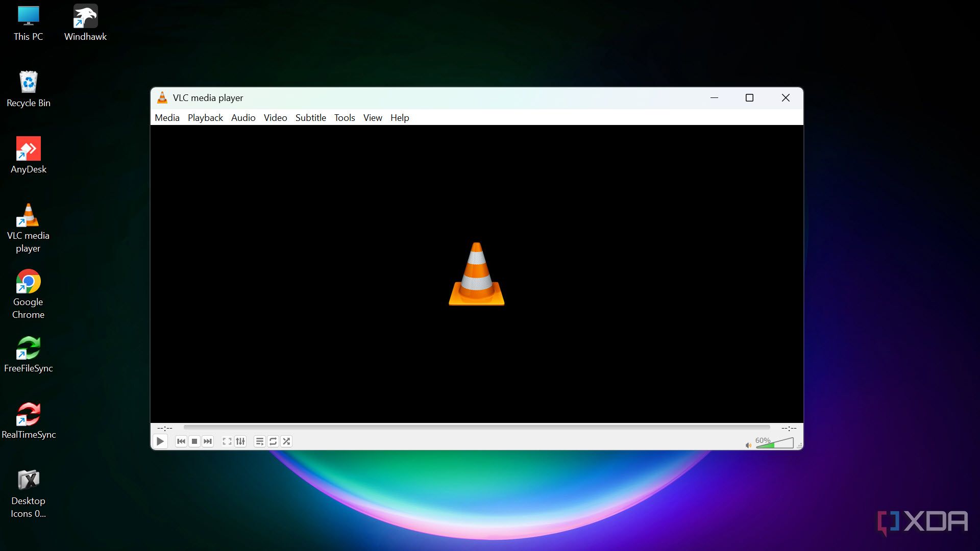Set volume on the volume slider
This screenshot has height=551, width=980.
775,443
